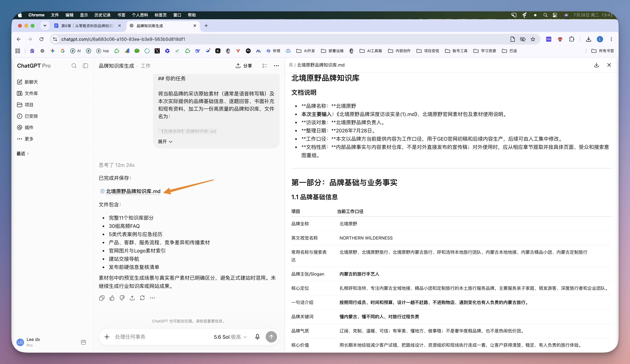Open the 文件库 file library

point(28,93)
